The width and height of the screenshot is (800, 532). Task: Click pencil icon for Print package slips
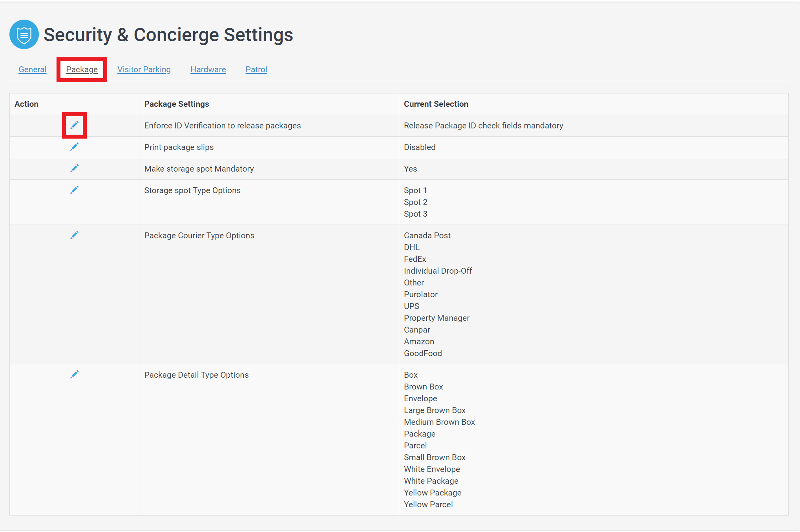(74, 147)
